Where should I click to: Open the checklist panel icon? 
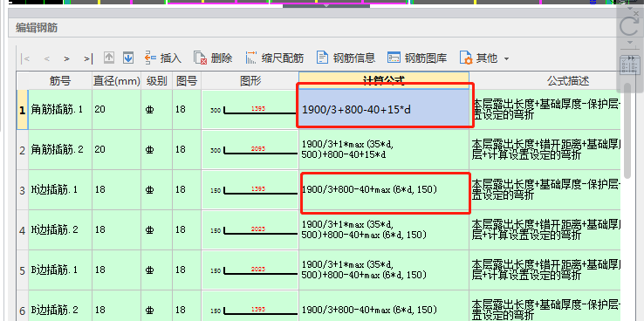629,65
